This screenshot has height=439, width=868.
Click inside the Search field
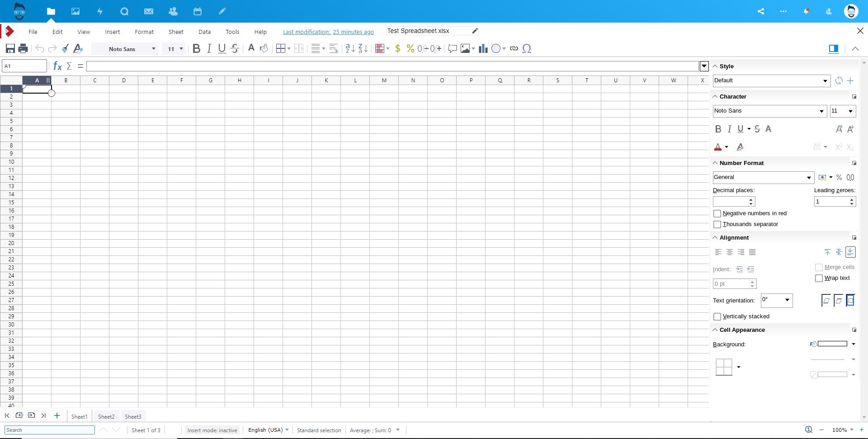pos(50,430)
